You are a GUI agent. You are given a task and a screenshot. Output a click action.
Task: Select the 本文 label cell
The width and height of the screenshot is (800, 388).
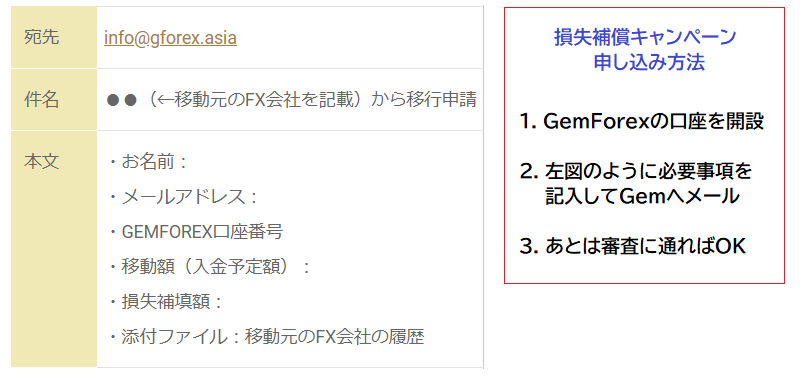click(54, 249)
